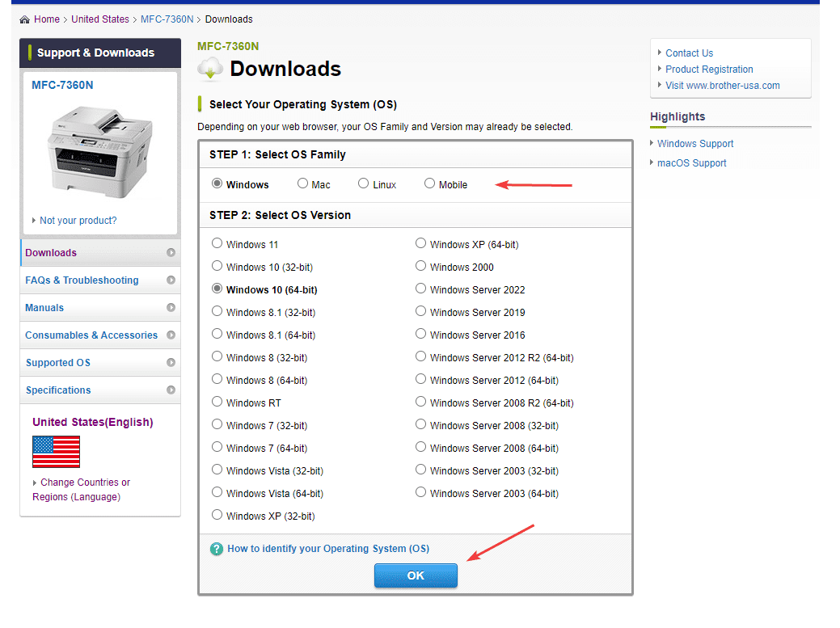Expand the Specifications section
The height and width of the screenshot is (628, 840).
pyautogui.click(x=57, y=390)
